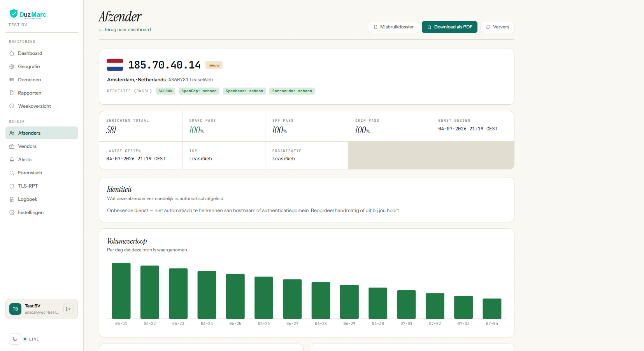
Task: Follow the 'terug naar dashboard' link
Action: (125, 30)
